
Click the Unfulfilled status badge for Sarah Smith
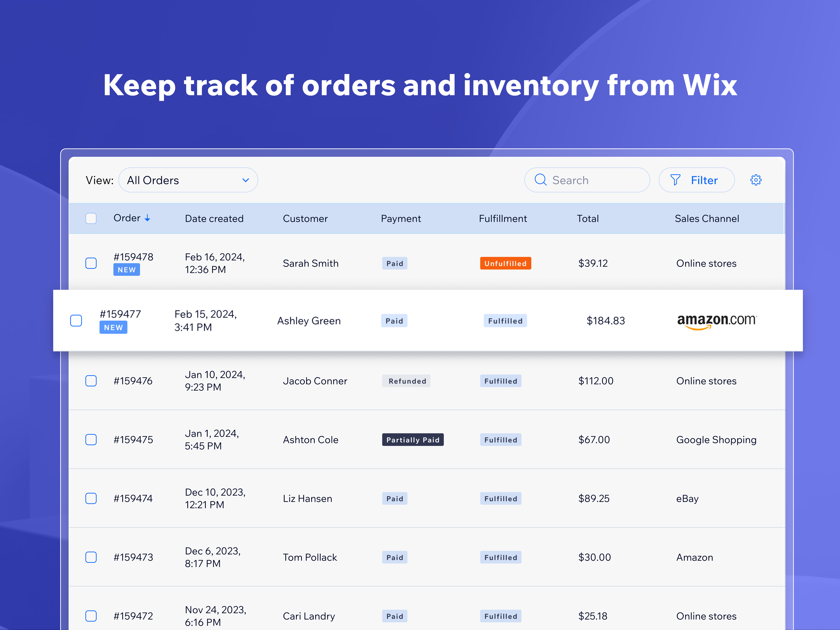[505, 264]
